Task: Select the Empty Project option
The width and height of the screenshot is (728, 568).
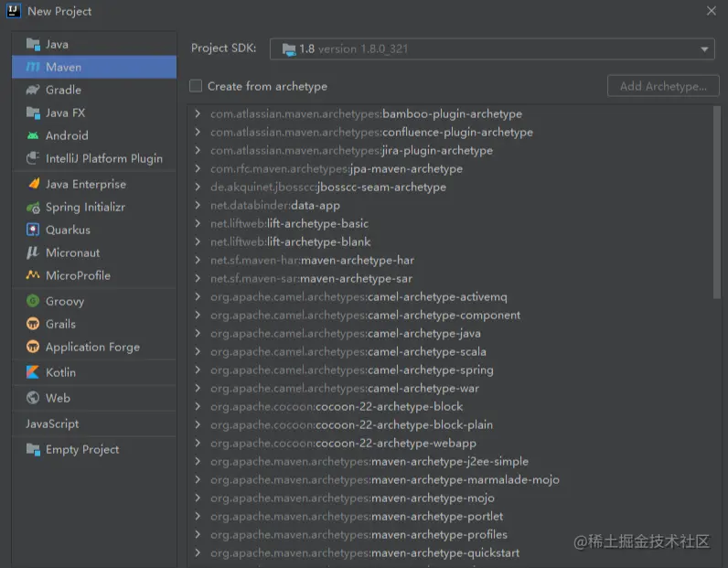Action: [82, 449]
